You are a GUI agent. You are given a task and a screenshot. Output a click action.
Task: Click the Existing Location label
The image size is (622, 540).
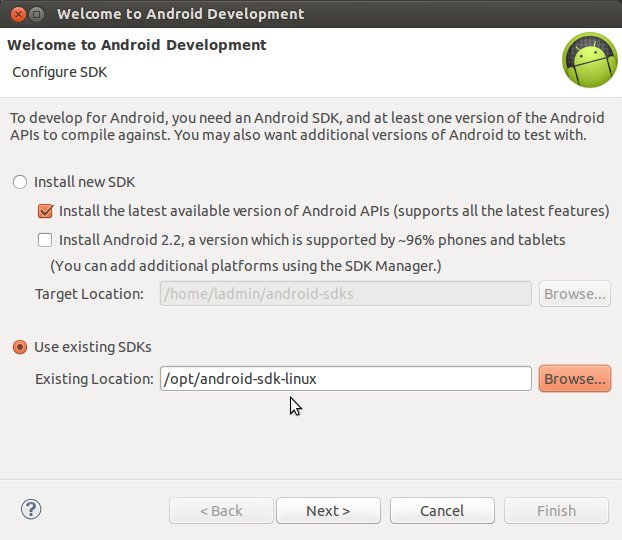(94, 379)
